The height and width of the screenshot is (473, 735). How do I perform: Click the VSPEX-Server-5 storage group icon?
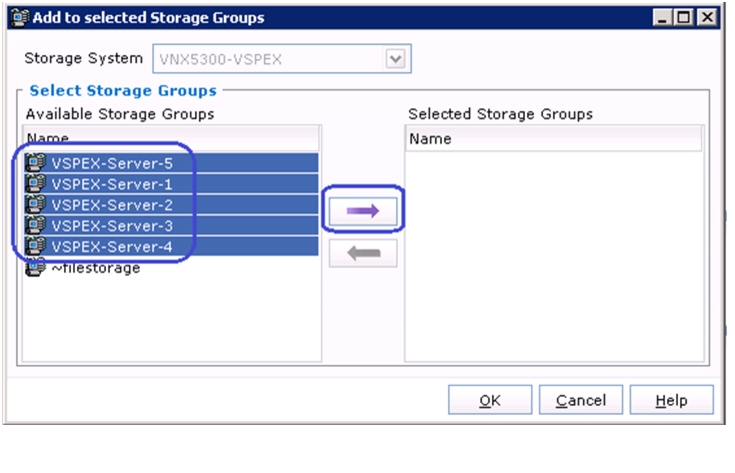click(36, 163)
